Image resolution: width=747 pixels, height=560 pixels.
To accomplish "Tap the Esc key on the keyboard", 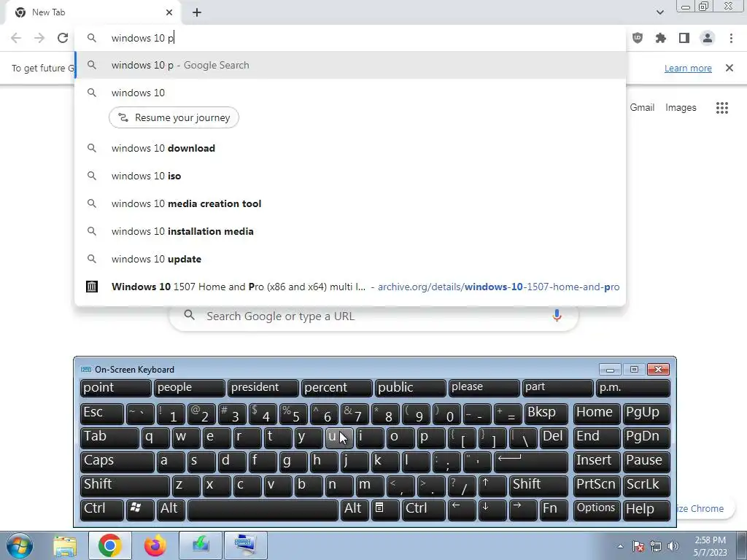I will click(x=102, y=413).
